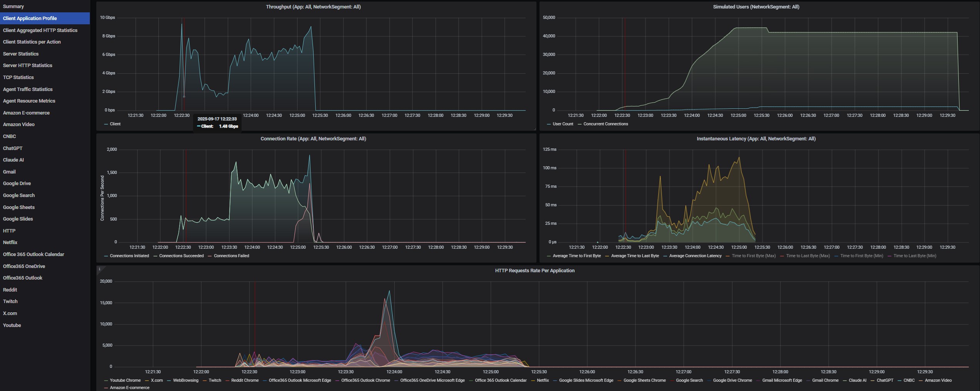Show Time to Last Byte (Max) series
Screen dimensions: 980x391
pyautogui.click(x=808, y=256)
